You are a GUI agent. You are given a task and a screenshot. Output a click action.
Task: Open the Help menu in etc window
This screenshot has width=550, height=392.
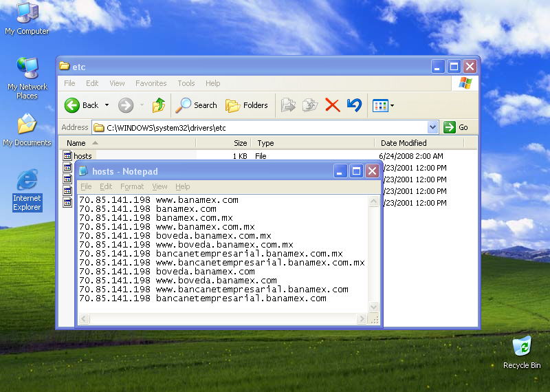[x=212, y=83]
